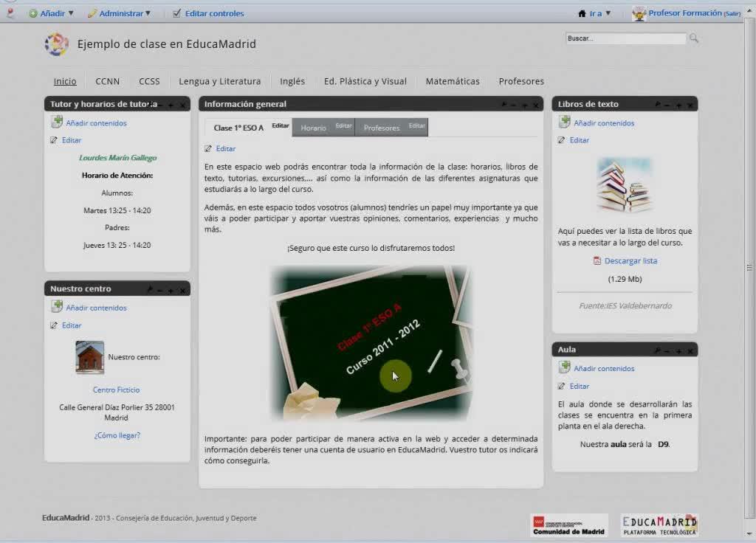Viewport: 756px width, 543px height.
Task: Click the EducaMadrid site logo beside the title
Action: 56,44
